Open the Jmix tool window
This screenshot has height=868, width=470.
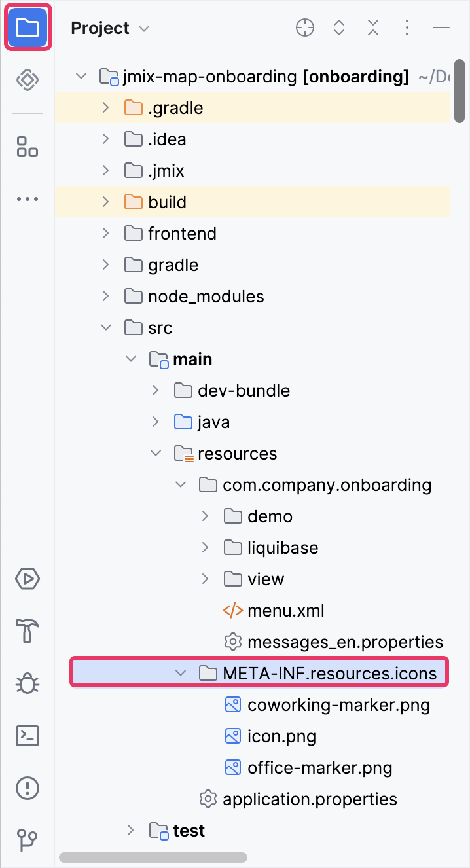[x=27, y=81]
